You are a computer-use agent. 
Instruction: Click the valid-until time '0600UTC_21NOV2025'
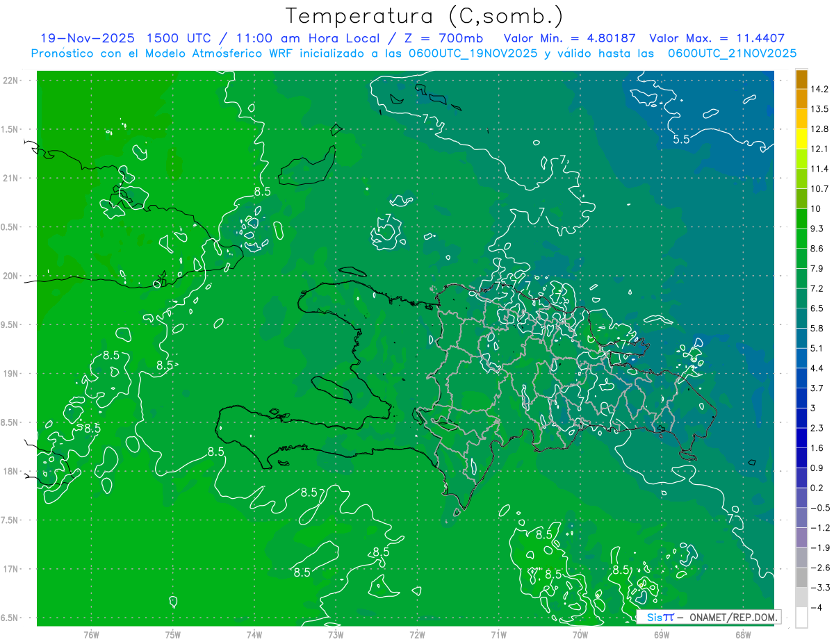point(732,53)
